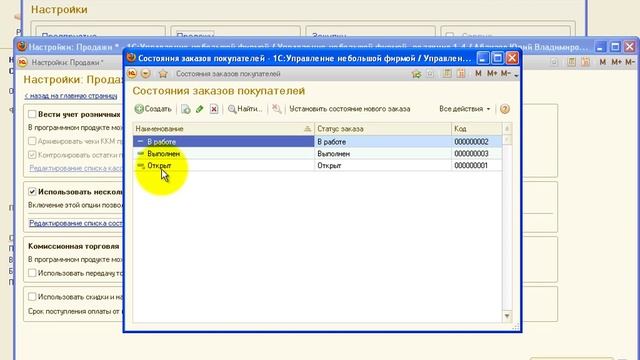
Task: Mark item for deletion with red X icon
Action: pyautogui.click(x=214, y=109)
